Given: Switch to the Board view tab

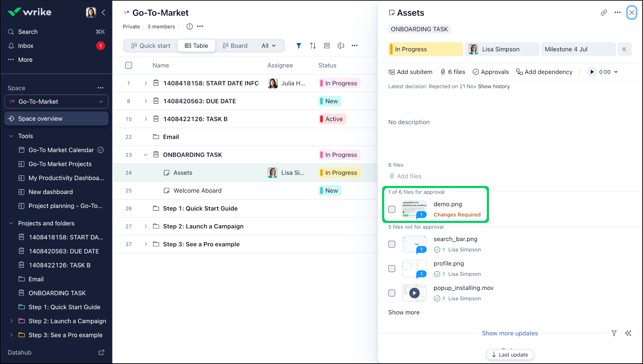Looking at the screenshot, I should coord(235,46).
